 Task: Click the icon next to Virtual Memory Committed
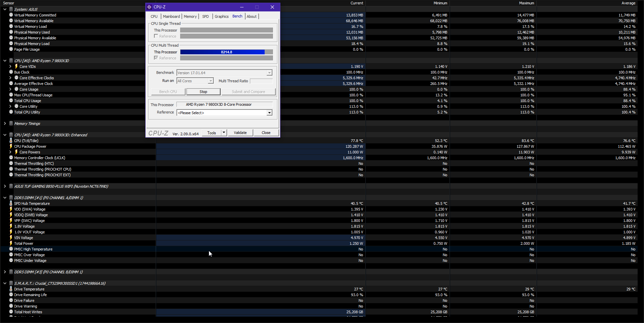click(11, 15)
